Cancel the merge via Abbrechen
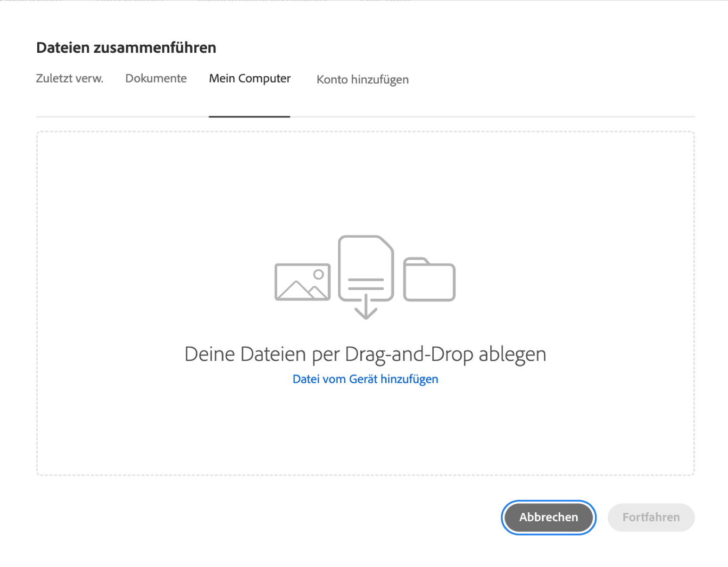The width and height of the screenshot is (728, 567). click(x=548, y=517)
